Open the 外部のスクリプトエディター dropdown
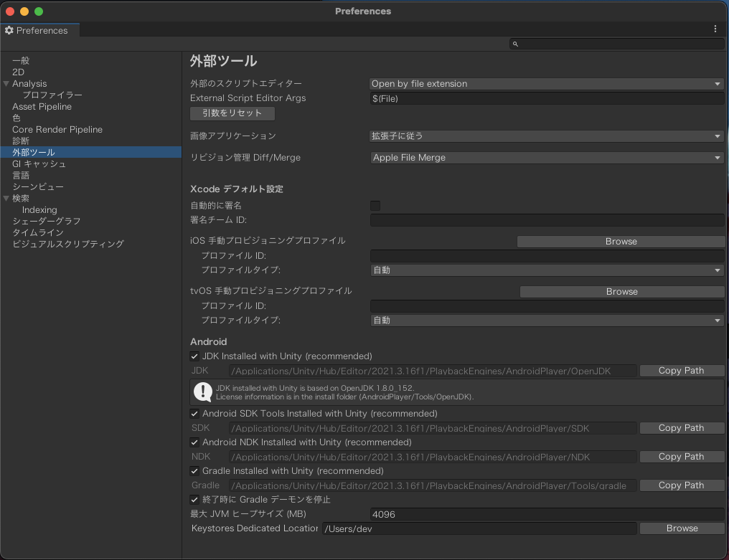Image resolution: width=729 pixels, height=560 pixels. pyautogui.click(x=547, y=83)
